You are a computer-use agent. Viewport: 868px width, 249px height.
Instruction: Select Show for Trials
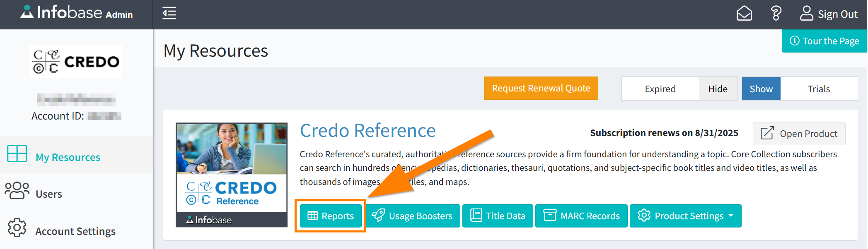coord(761,89)
